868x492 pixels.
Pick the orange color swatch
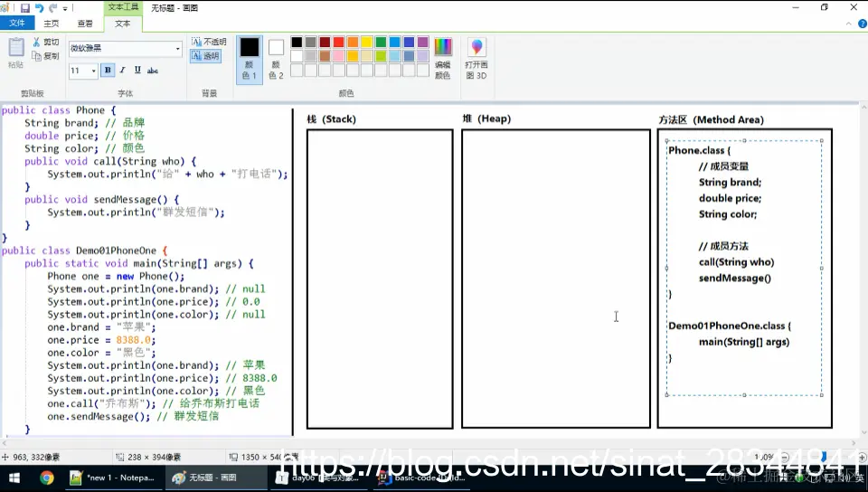pos(353,43)
